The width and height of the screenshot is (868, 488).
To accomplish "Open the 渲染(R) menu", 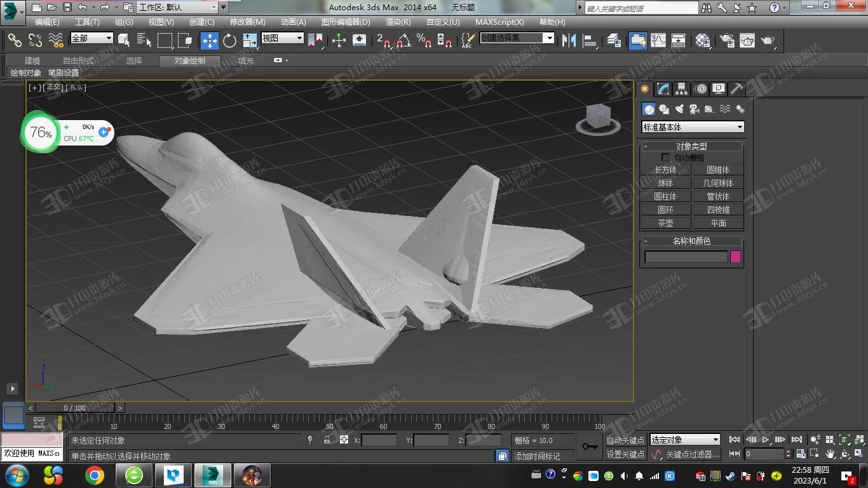I will (398, 22).
